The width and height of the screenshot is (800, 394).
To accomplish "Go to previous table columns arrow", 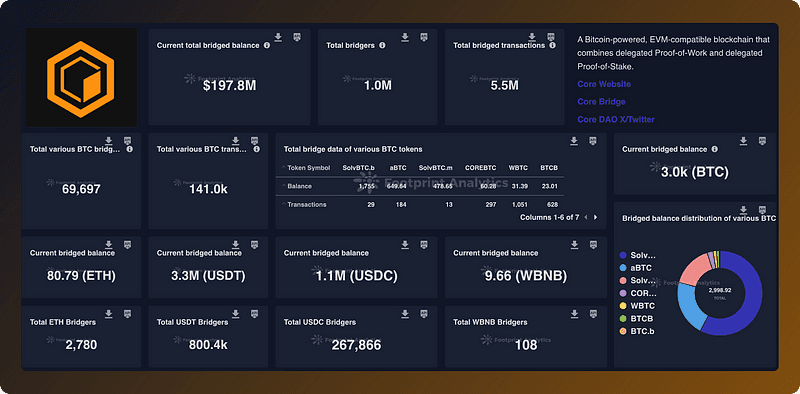I will 586,217.
